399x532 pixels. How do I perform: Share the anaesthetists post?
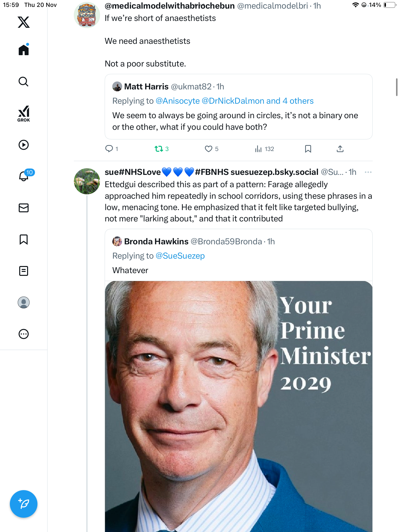tap(340, 149)
